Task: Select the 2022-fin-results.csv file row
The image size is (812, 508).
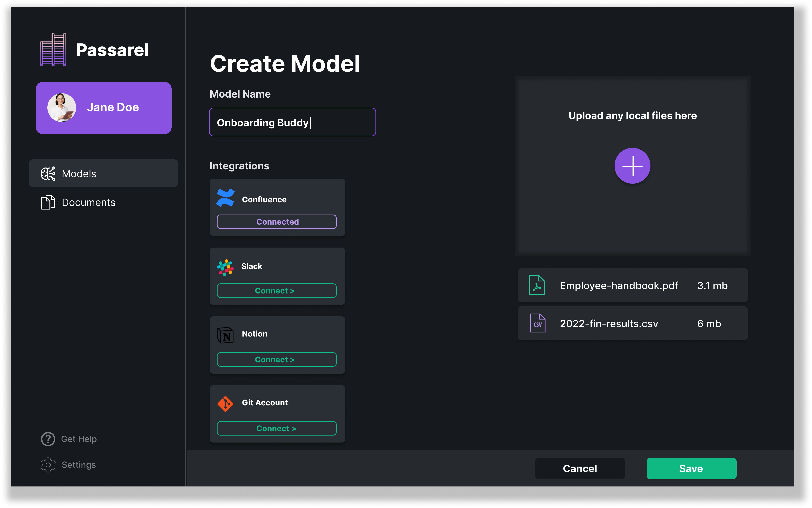Action: pyautogui.click(x=633, y=323)
